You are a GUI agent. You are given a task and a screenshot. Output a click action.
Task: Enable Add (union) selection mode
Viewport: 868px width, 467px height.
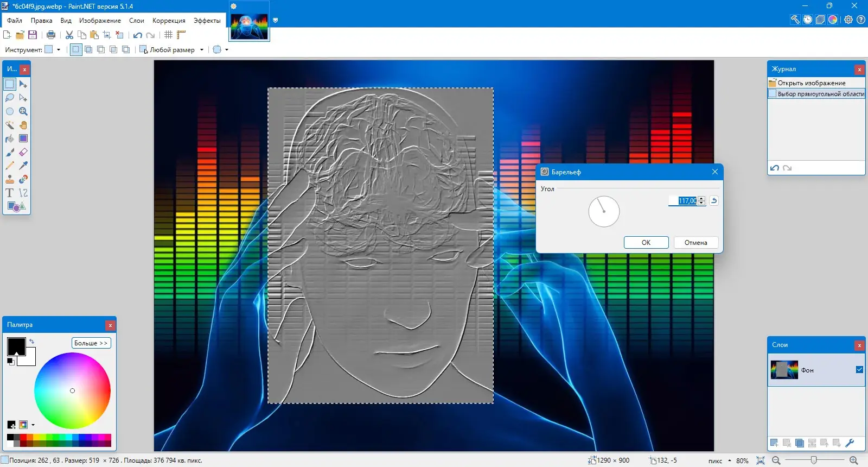[x=88, y=49]
